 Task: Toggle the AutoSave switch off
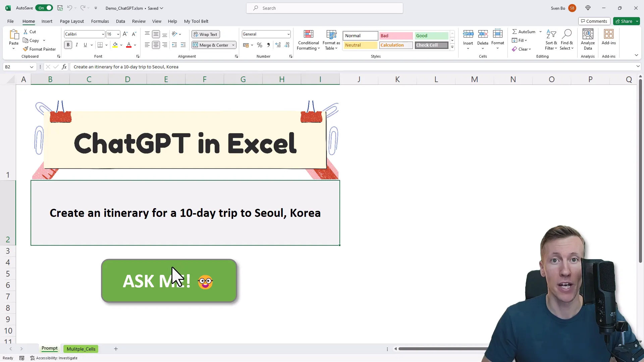point(44,8)
